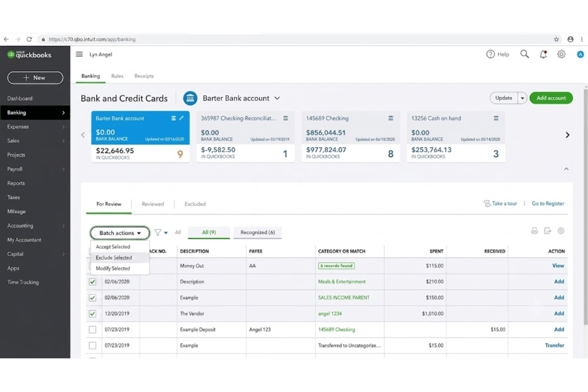The height and width of the screenshot is (392, 588).
Task: Open the top-right settings gear
Action: [x=561, y=54]
